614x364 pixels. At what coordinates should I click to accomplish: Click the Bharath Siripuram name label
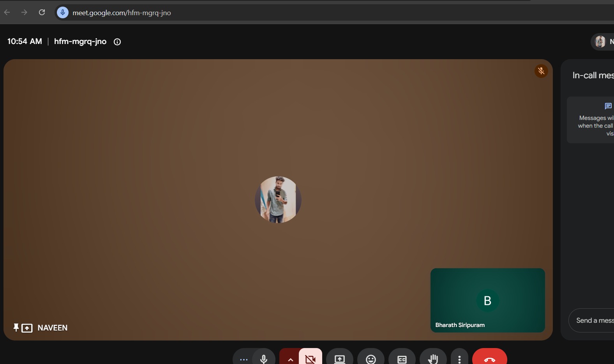460,325
